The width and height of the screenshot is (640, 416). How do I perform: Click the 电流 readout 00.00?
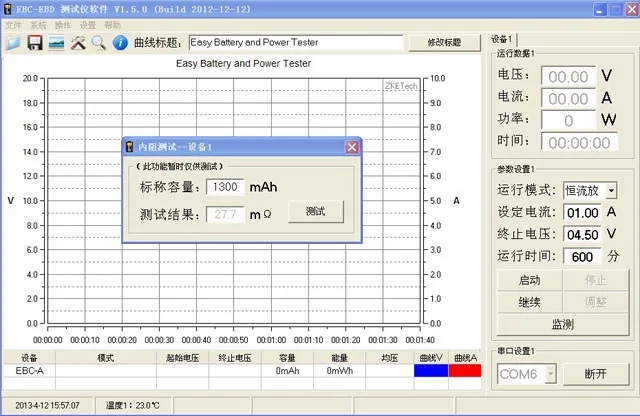[x=568, y=98]
